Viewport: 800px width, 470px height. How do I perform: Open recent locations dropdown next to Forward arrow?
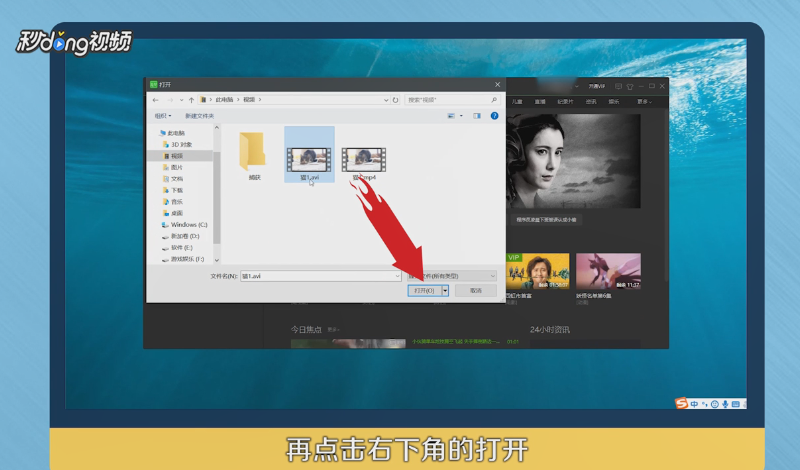point(181,100)
